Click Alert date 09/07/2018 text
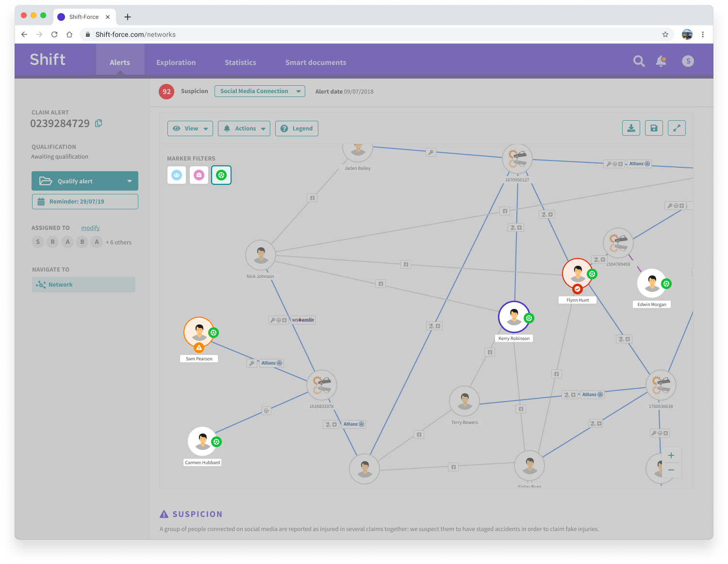This screenshot has height=564, width=728. pyautogui.click(x=345, y=92)
